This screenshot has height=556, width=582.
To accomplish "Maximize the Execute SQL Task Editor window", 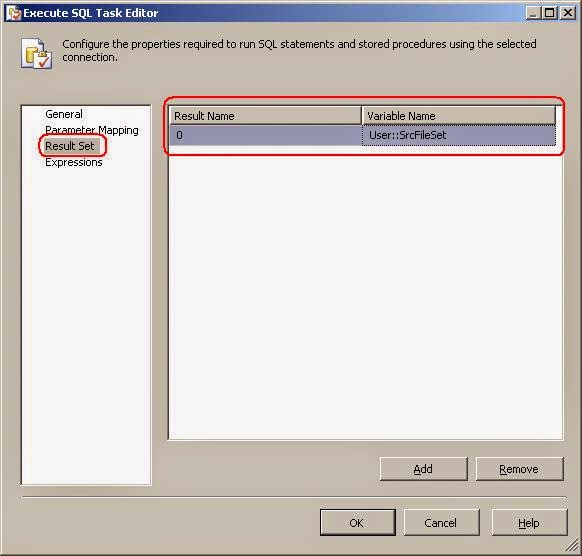I will pos(550,13).
